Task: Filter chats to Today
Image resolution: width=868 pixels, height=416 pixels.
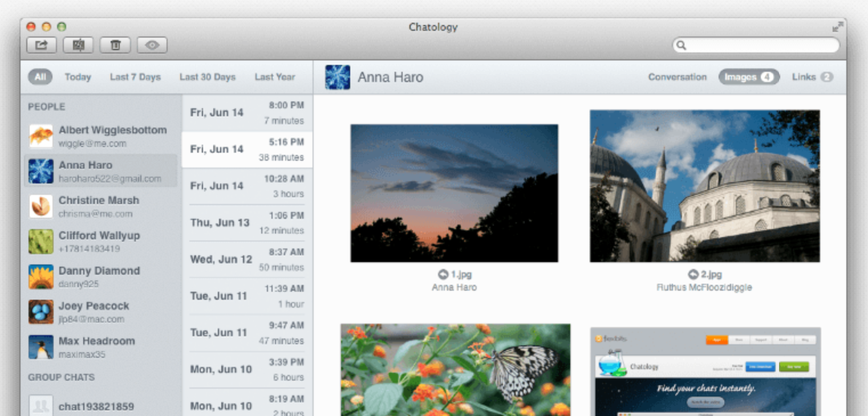Action: tap(78, 77)
